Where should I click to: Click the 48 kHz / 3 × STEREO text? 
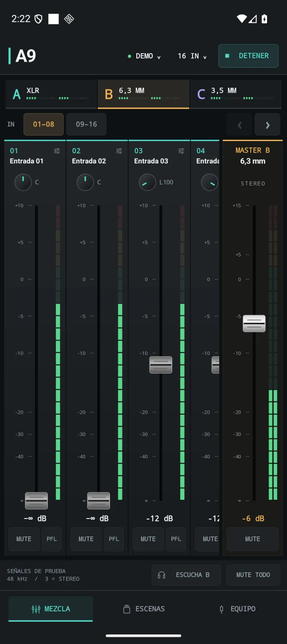43,579
